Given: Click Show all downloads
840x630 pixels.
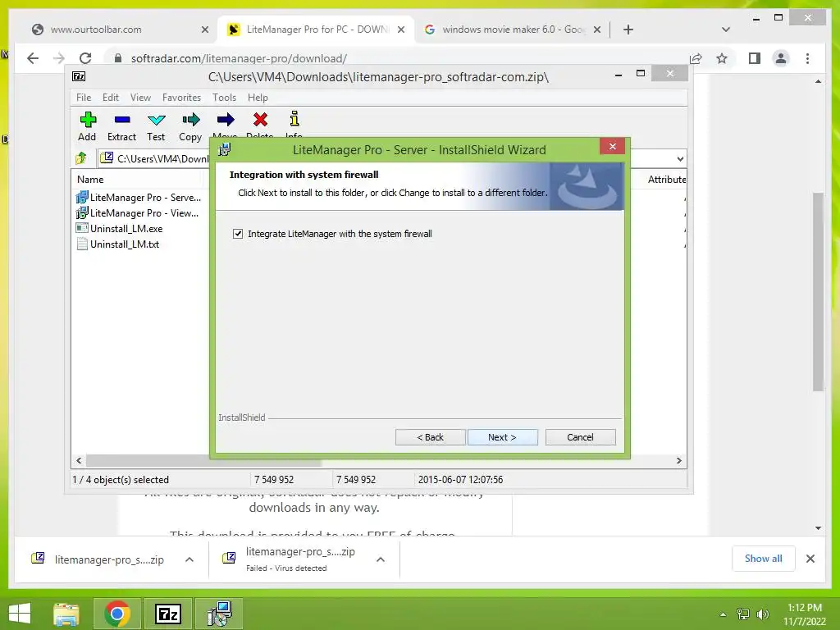Looking at the screenshot, I should (764, 558).
